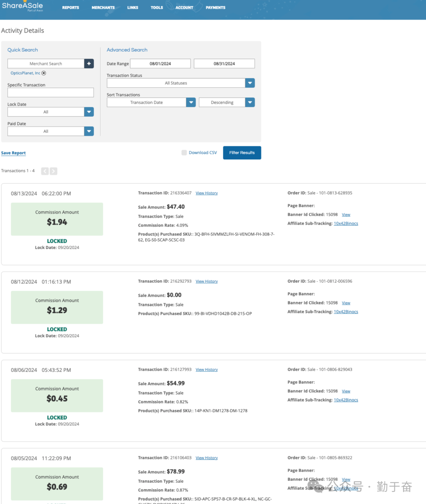Screen dimensions: 426x504
Task: Change the Descending sort order dropdown
Action: click(250, 103)
